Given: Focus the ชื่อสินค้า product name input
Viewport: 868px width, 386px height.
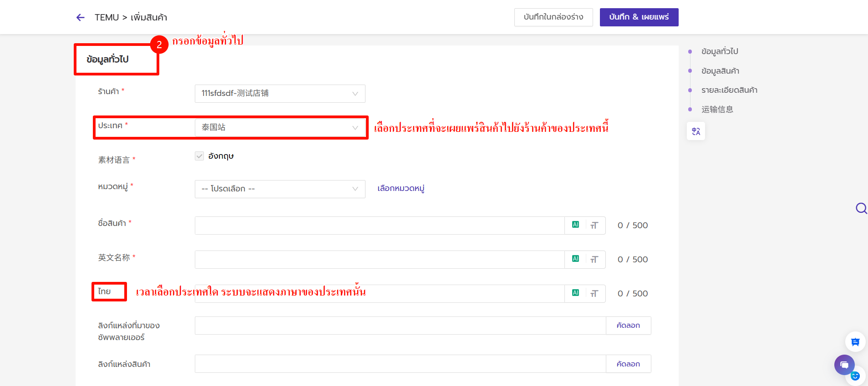Looking at the screenshot, I should (x=380, y=226).
